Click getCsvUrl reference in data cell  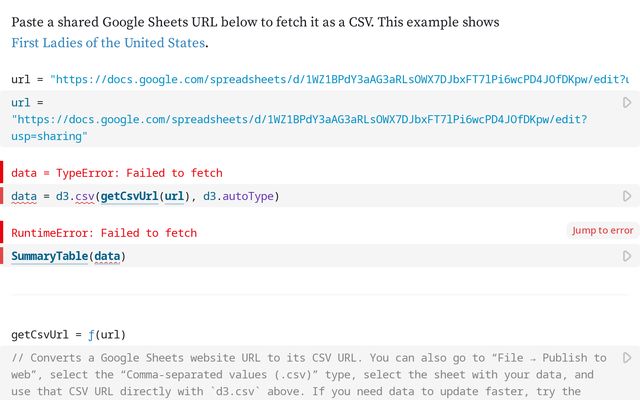pos(129,196)
